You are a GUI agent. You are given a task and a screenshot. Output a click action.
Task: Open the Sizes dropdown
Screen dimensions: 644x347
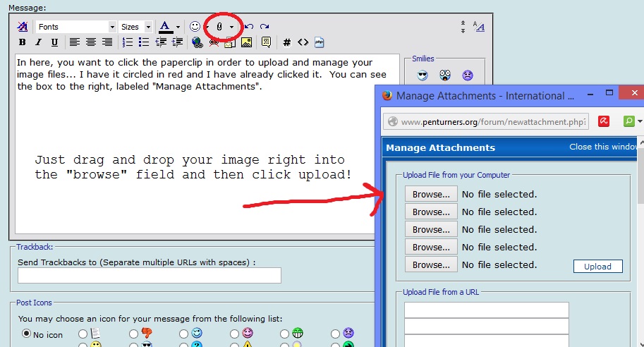click(135, 27)
